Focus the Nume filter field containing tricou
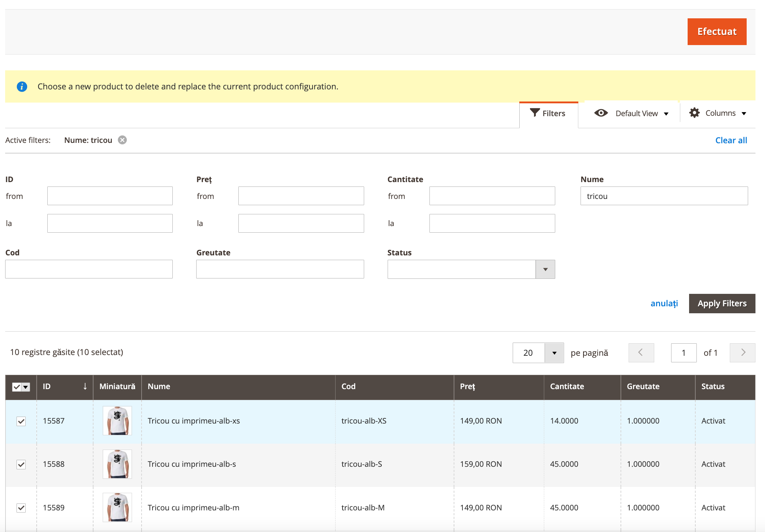Screen dimensions: 765x532 click(664, 196)
